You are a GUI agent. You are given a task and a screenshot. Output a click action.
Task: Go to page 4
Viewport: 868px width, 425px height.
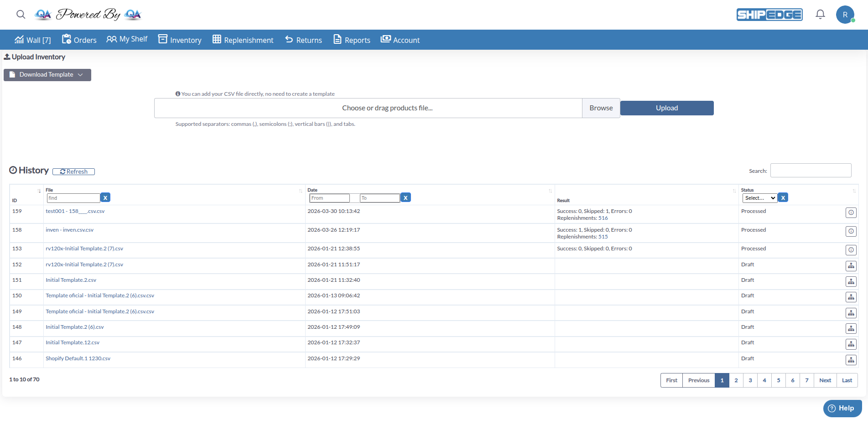(764, 380)
